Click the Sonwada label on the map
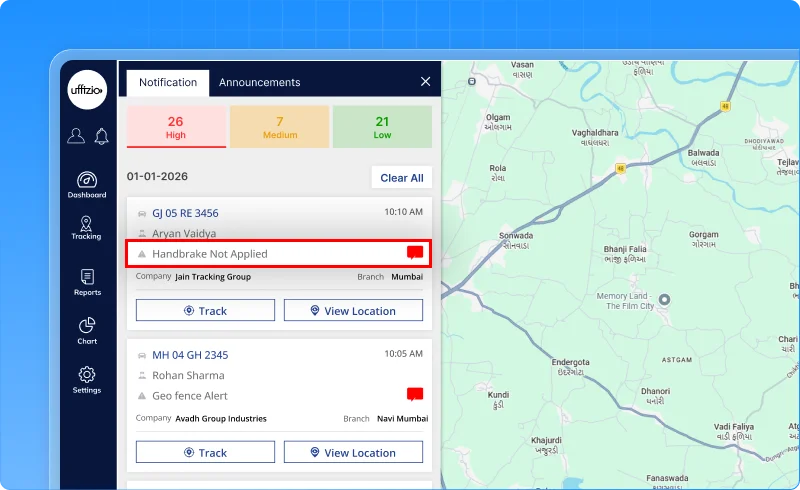 [x=516, y=236]
